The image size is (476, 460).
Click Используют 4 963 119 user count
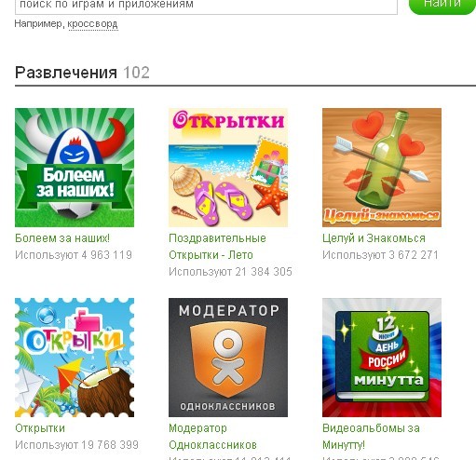[x=74, y=255]
